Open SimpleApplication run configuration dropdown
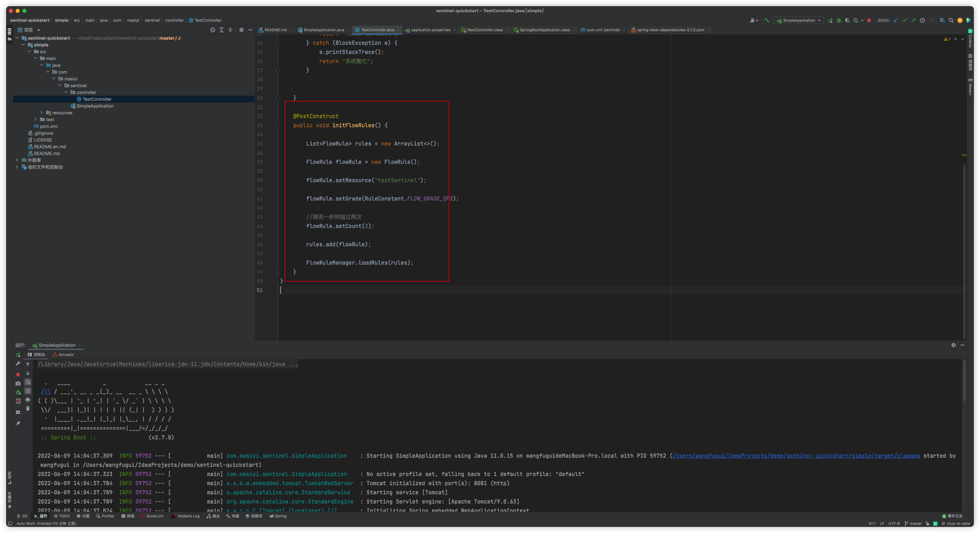 click(799, 21)
